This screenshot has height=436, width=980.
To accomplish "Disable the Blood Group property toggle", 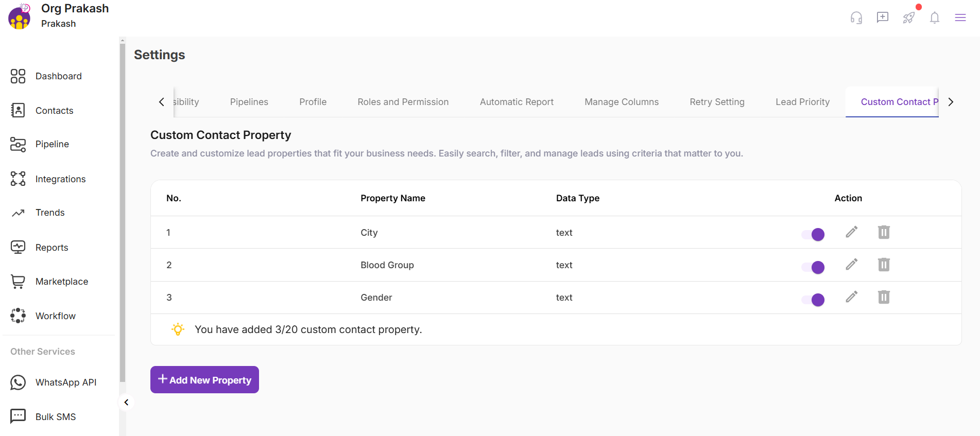I will tap(813, 267).
